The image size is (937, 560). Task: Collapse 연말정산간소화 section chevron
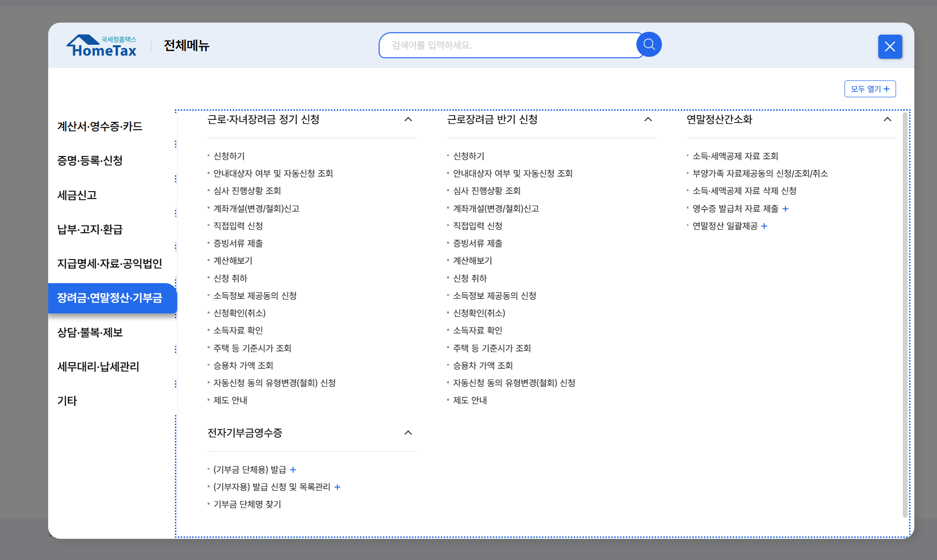click(x=887, y=119)
